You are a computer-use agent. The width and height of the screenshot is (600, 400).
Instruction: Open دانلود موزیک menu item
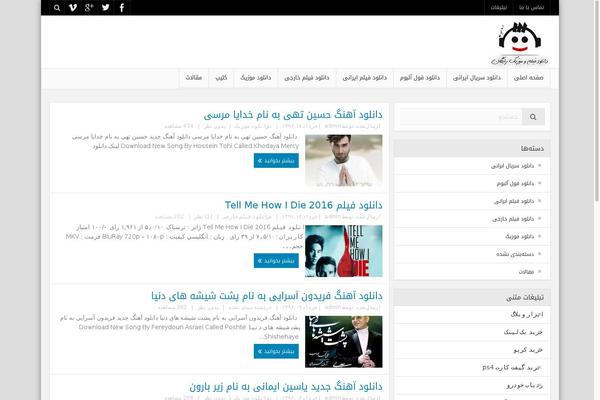(256, 78)
